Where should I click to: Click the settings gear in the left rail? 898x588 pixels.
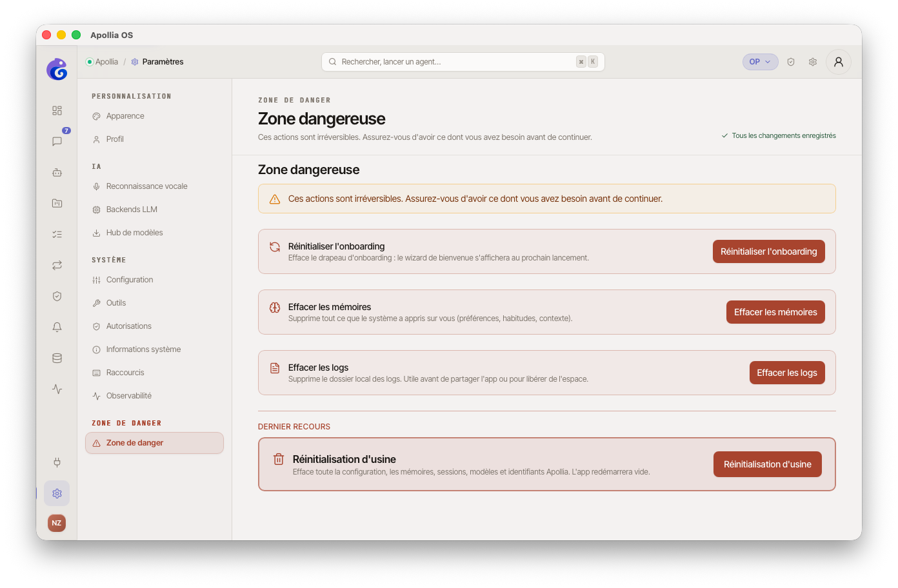(x=57, y=493)
